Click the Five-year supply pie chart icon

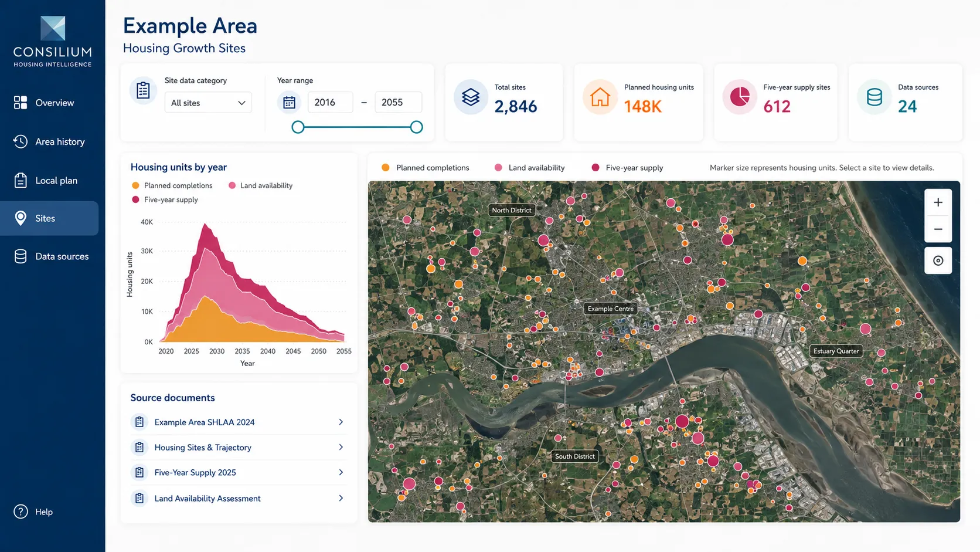click(739, 97)
